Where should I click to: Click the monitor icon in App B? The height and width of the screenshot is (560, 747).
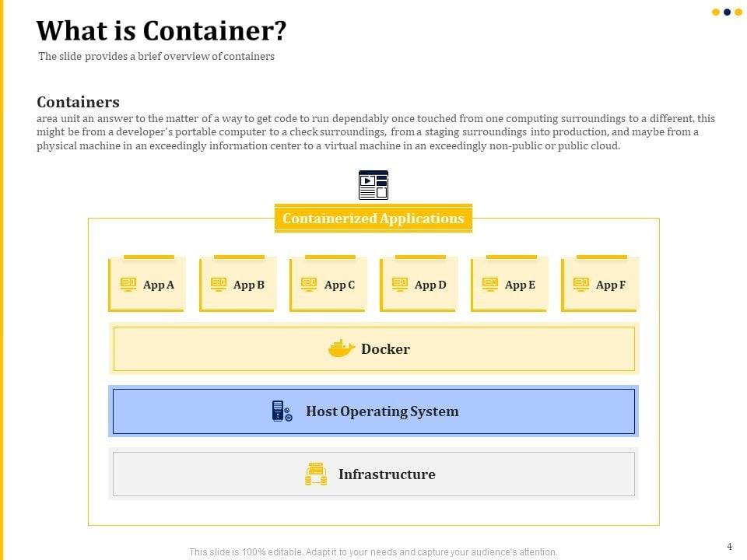click(219, 285)
